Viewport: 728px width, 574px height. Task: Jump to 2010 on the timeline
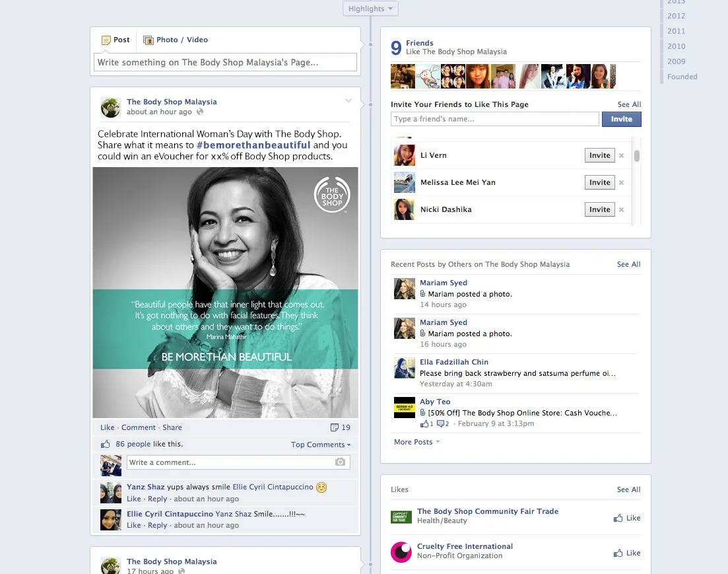point(676,46)
